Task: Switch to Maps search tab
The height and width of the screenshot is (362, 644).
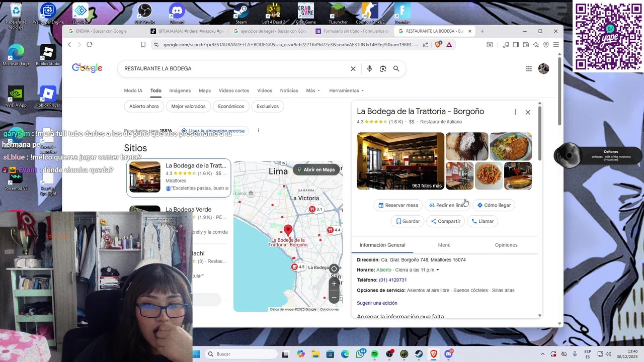Action: 205,90
